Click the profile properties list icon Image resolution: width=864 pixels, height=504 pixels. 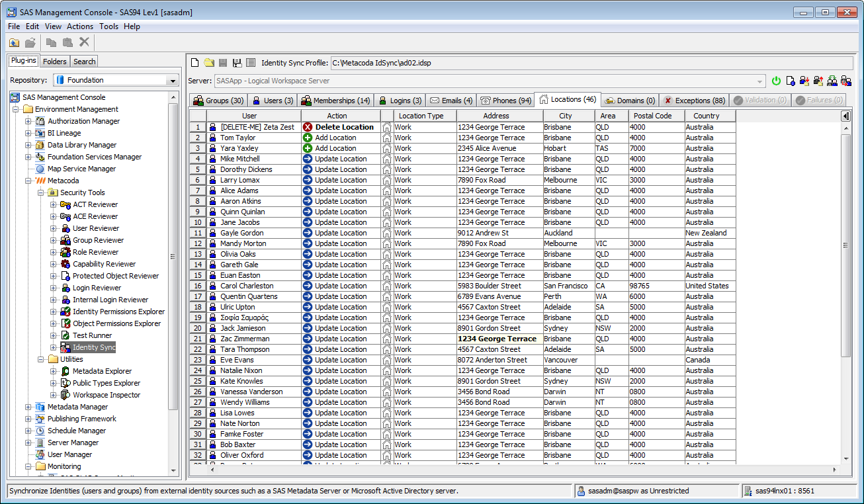point(251,63)
